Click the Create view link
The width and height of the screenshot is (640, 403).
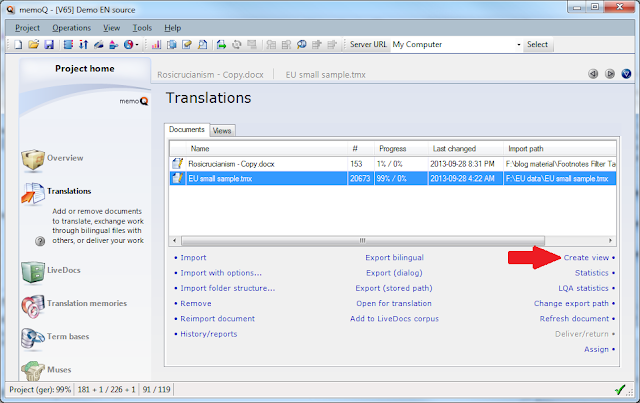pos(586,258)
